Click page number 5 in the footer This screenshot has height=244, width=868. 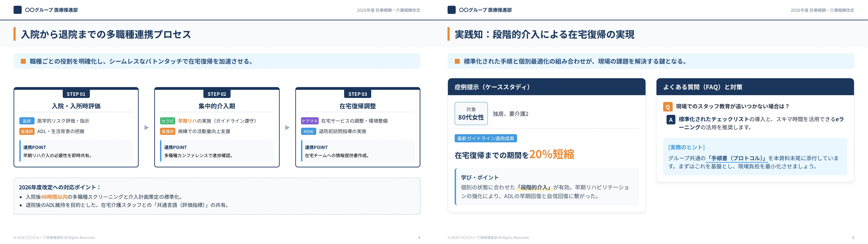[853, 238]
